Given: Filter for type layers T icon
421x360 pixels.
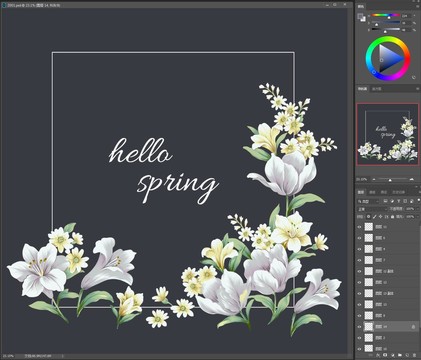Looking at the screenshot, I should tap(399, 201).
